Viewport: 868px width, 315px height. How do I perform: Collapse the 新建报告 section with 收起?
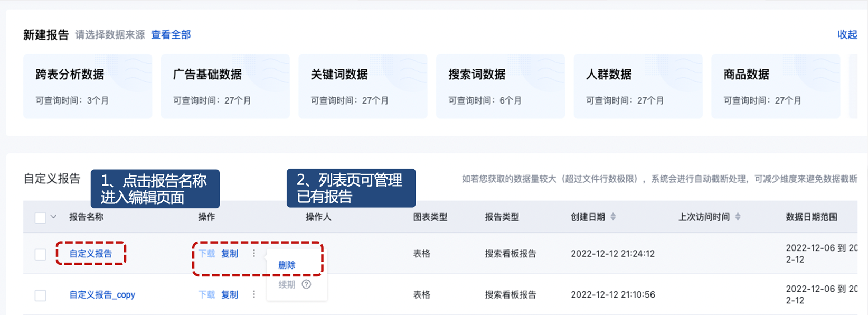[x=847, y=34]
